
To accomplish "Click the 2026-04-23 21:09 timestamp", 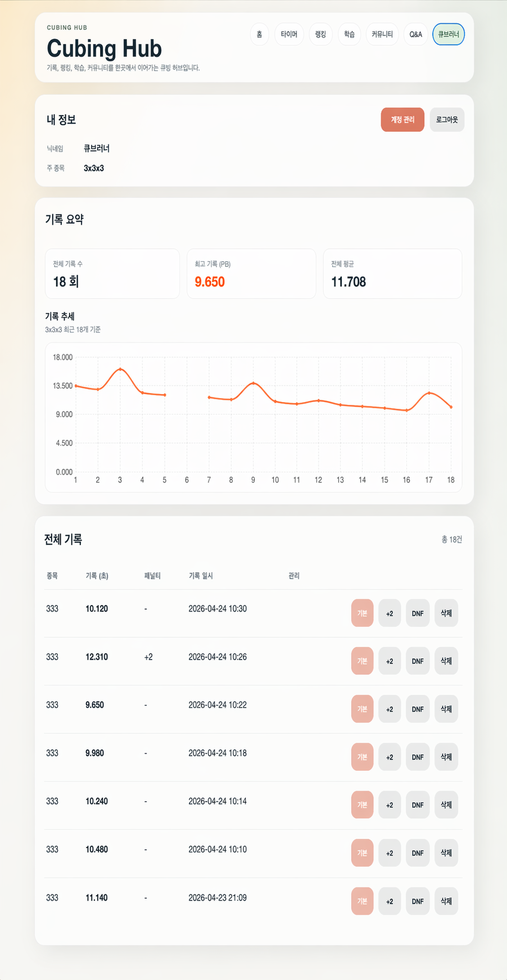I will point(218,898).
